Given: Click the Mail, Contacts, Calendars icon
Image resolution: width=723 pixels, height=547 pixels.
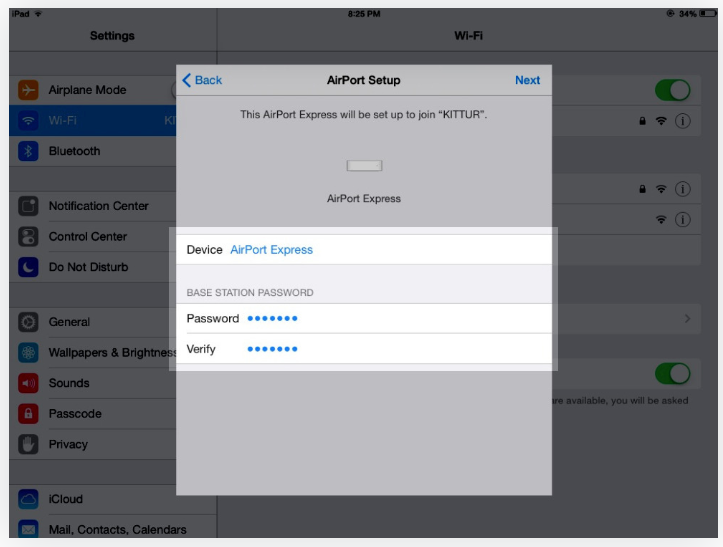Looking at the screenshot, I should (x=28, y=529).
